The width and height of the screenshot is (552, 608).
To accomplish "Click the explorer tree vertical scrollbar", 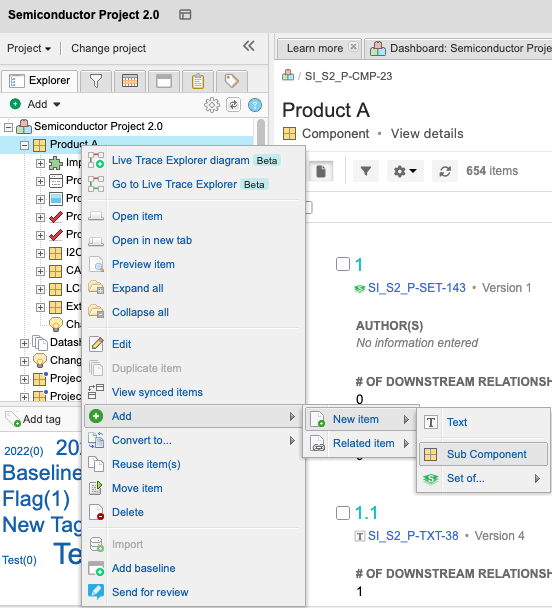I will tap(261, 133).
